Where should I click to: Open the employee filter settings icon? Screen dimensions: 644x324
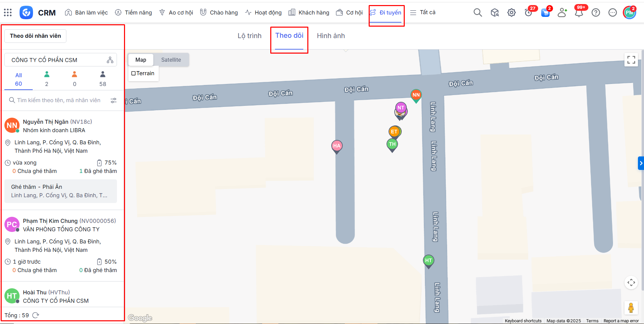pyautogui.click(x=114, y=100)
